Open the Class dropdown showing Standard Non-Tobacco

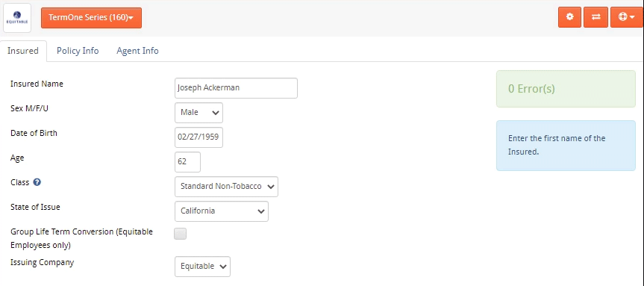pos(226,187)
